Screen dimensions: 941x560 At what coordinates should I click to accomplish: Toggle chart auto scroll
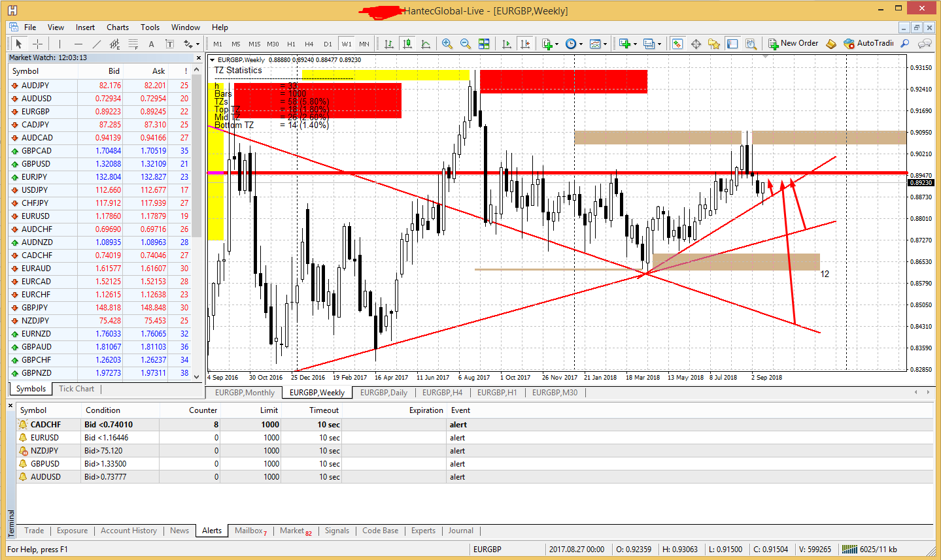tap(506, 44)
